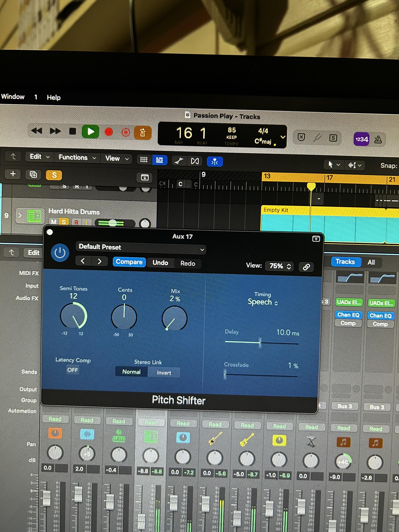This screenshot has width=399, height=532.
Task: Mute the Hard Hitta Drums track
Action: coord(54,222)
